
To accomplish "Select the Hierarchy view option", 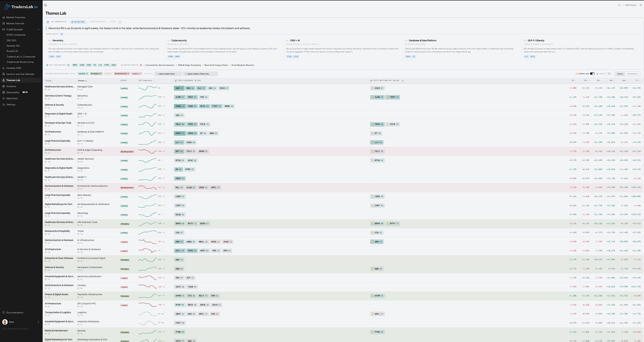I will 632,74.
